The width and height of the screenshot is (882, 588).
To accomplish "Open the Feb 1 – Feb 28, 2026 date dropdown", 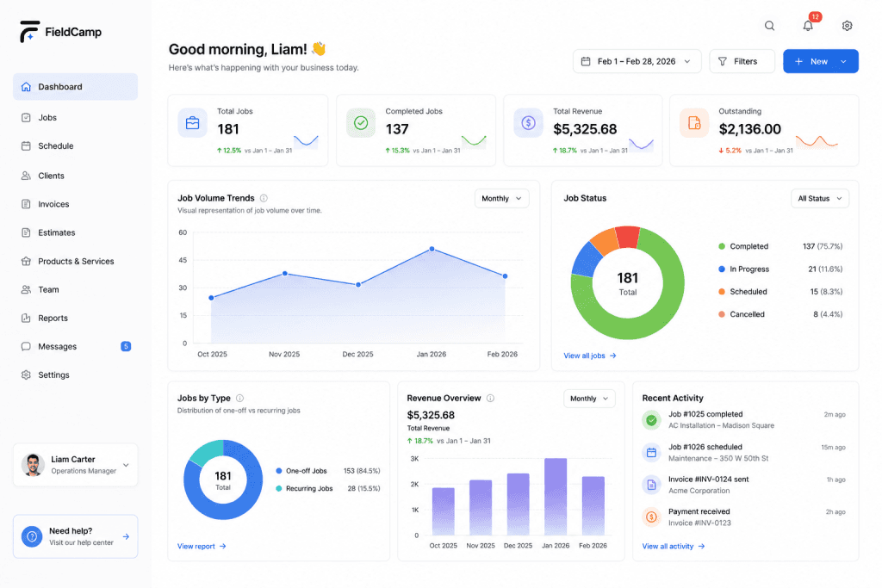I will pyautogui.click(x=637, y=61).
